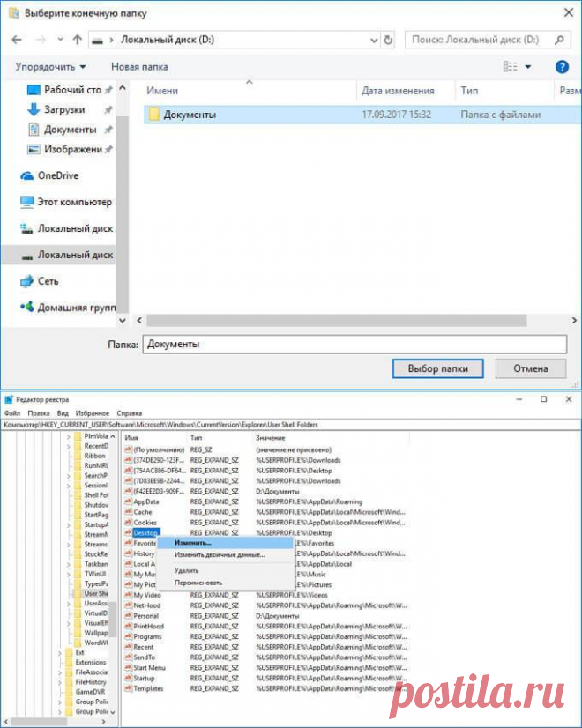Click the Отмена button
The width and height of the screenshot is (582, 728).
[531, 368]
